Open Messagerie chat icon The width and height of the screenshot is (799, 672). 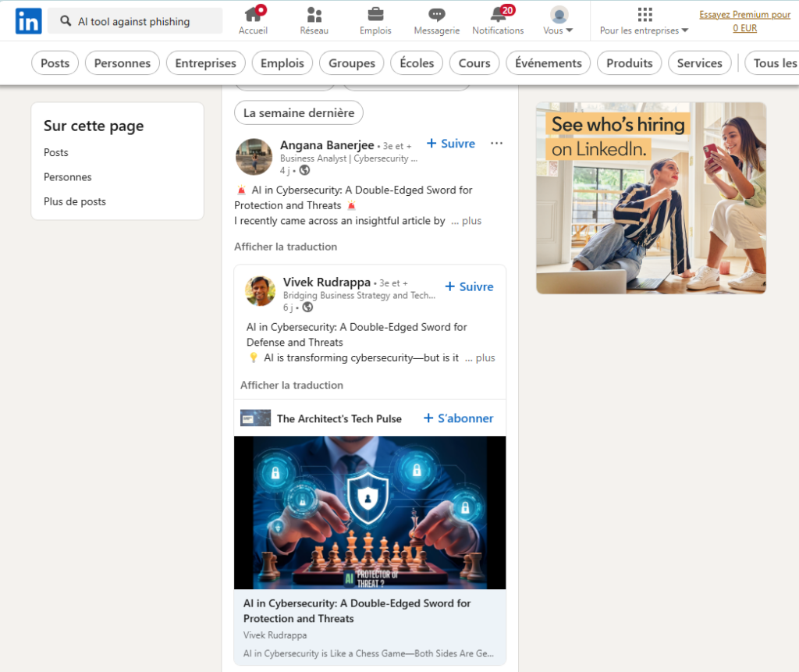tap(437, 15)
